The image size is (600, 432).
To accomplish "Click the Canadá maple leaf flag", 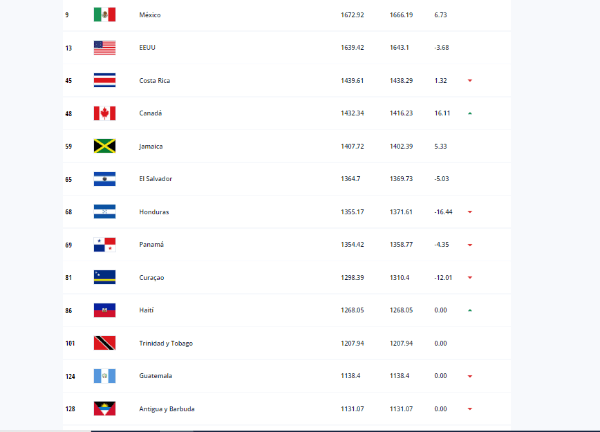I will tap(104, 114).
